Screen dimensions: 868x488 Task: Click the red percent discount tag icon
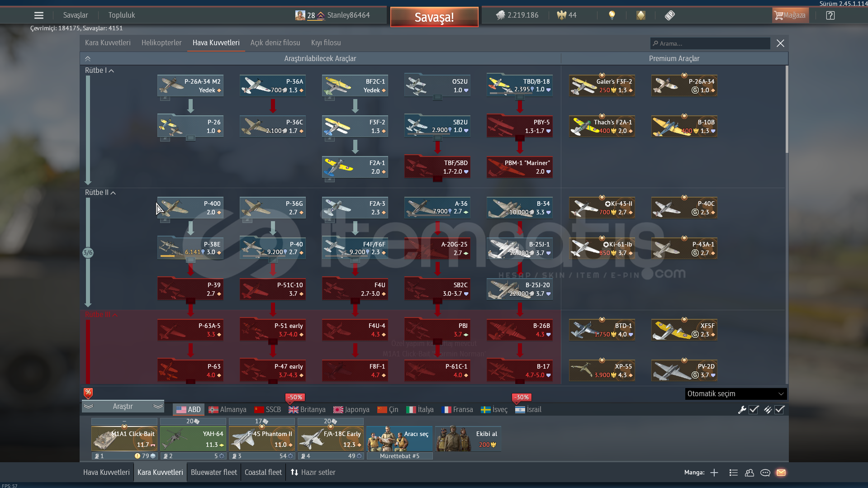[88, 393]
